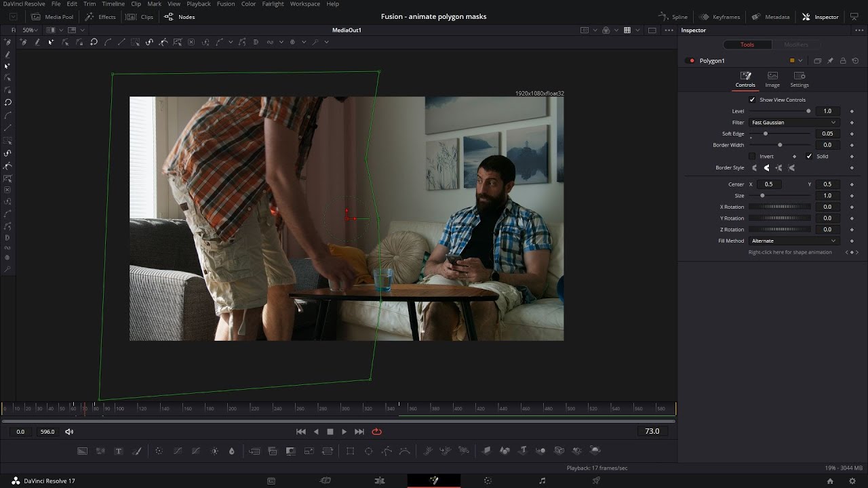The width and height of the screenshot is (868, 488).
Task: Open the Fill Method dropdown showing Alternate
Action: [x=794, y=241]
